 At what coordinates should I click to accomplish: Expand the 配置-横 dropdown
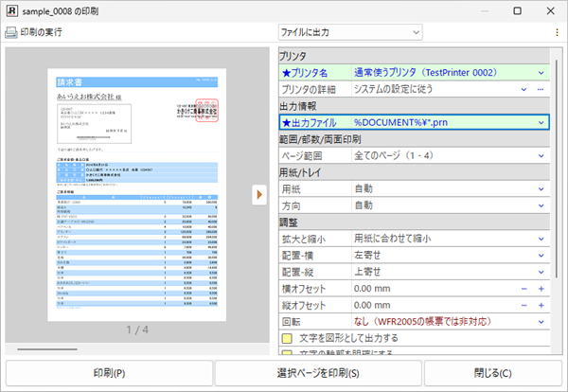541,256
